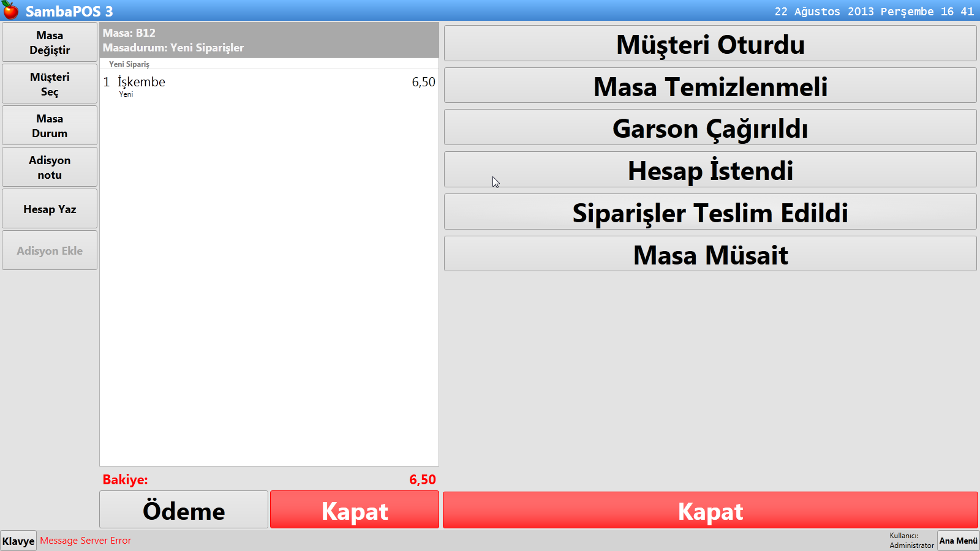Close the ticket with the red Kapat button
Image resolution: width=980 pixels, height=551 pixels.
click(x=354, y=509)
